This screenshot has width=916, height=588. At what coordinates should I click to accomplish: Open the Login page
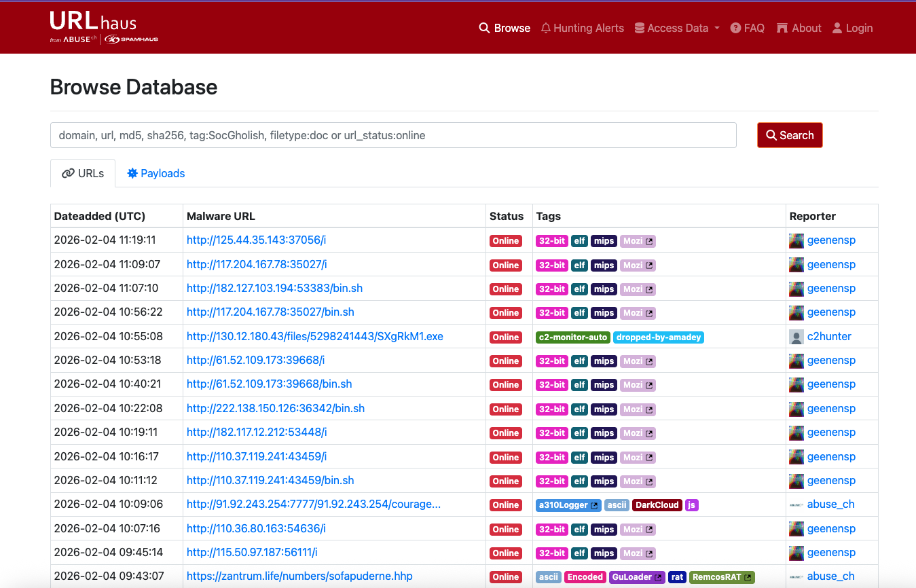(x=852, y=28)
